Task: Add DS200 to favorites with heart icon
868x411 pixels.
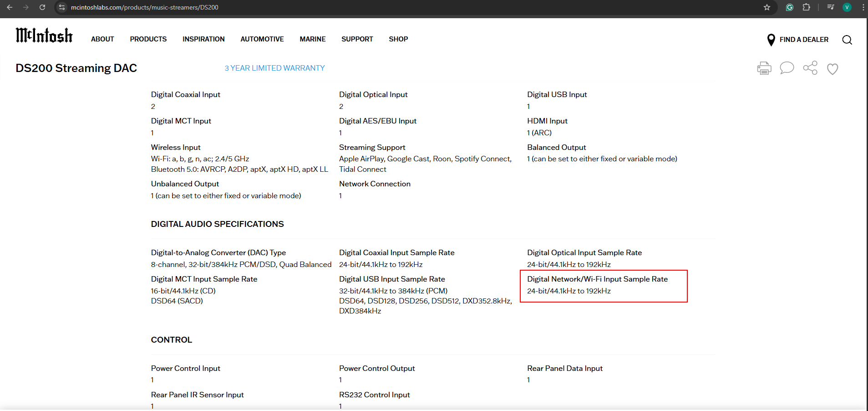Action: click(832, 69)
